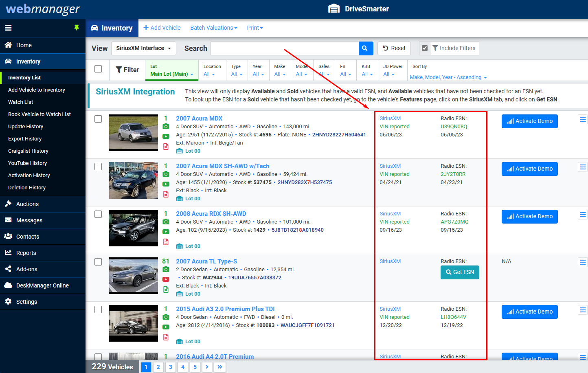588x373 pixels.
Task: Open the Make filter dropdown
Action: click(280, 74)
